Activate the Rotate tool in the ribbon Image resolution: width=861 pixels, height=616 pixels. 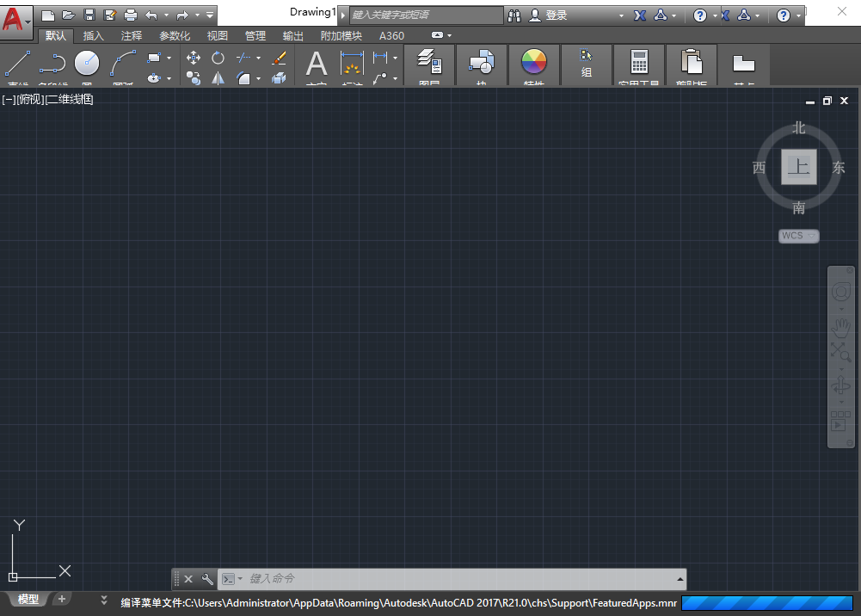(218, 58)
